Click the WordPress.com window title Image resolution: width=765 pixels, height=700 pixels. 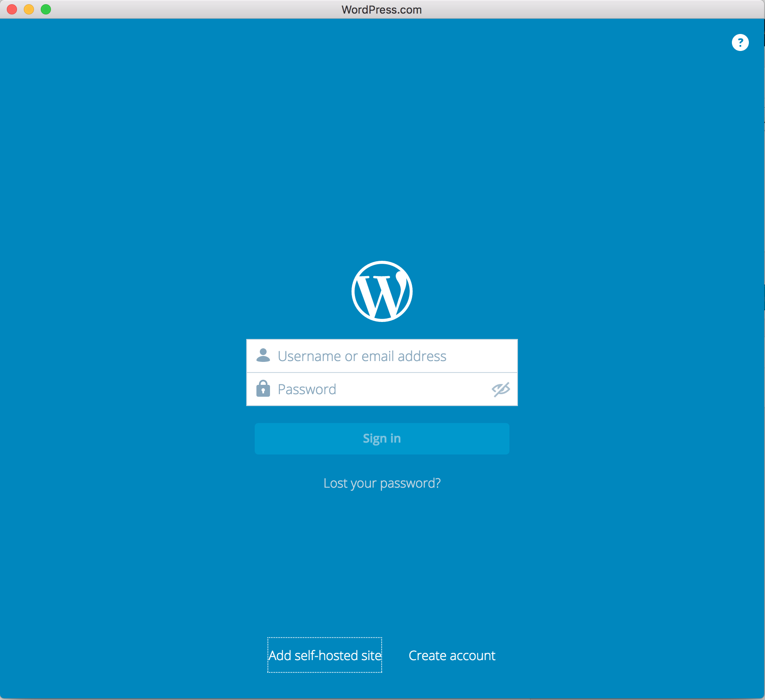(382, 10)
